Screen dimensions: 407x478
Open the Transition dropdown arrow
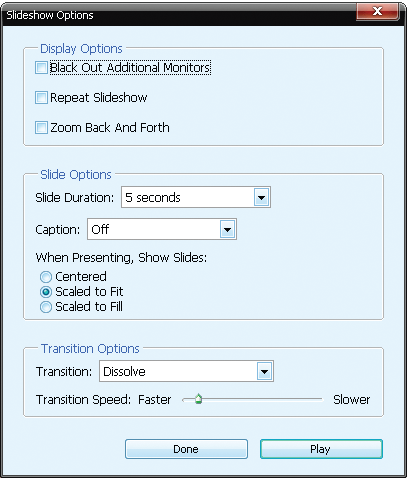pos(264,371)
